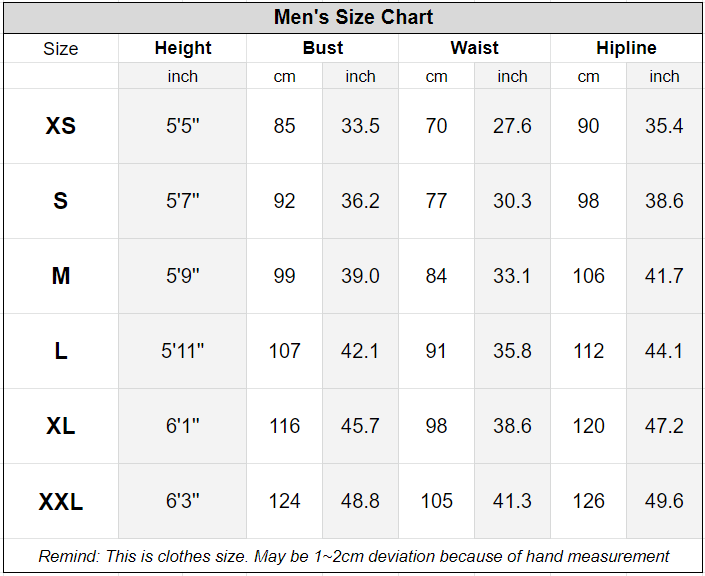The image size is (705, 576).
Task: Select the XS size row label
Action: tap(60, 126)
